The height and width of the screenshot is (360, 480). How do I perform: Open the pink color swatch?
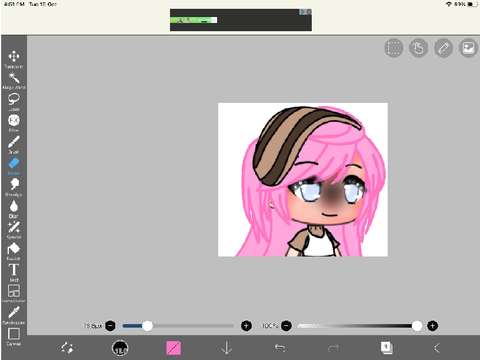(173, 348)
